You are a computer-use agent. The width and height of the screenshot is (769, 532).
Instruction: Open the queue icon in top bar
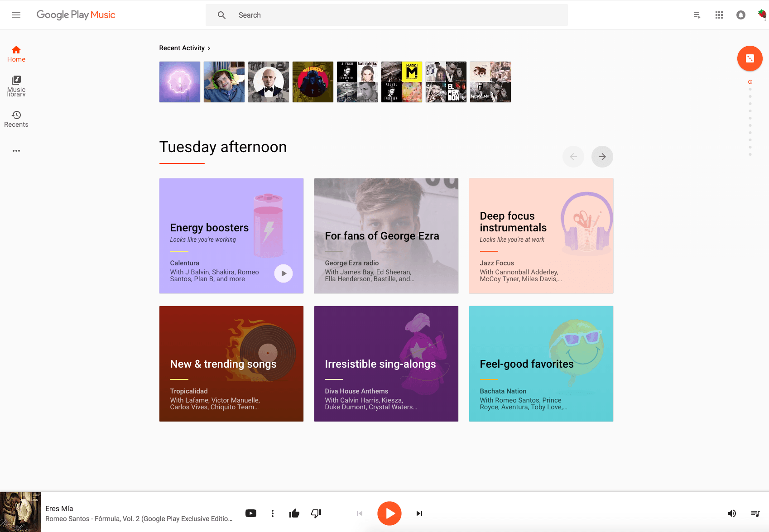coord(697,15)
